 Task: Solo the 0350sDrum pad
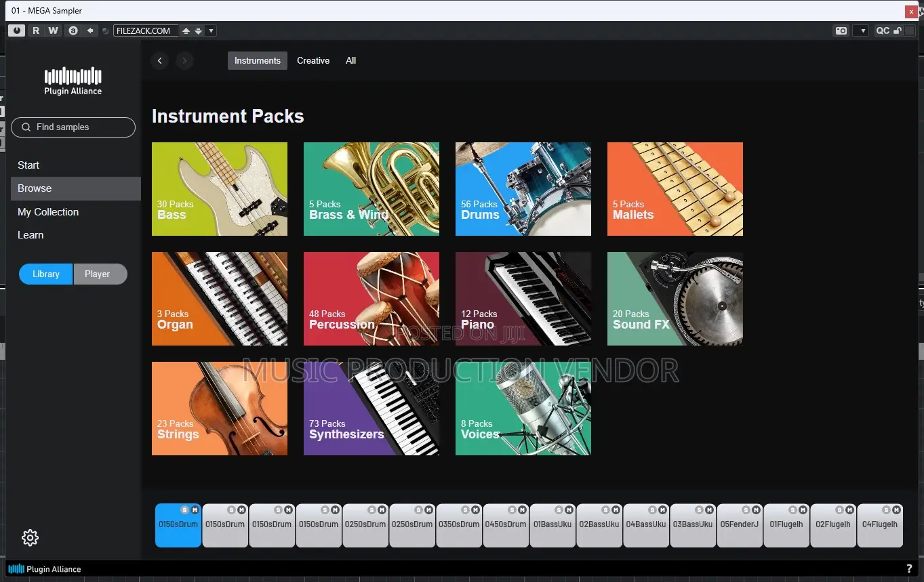click(465, 510)
